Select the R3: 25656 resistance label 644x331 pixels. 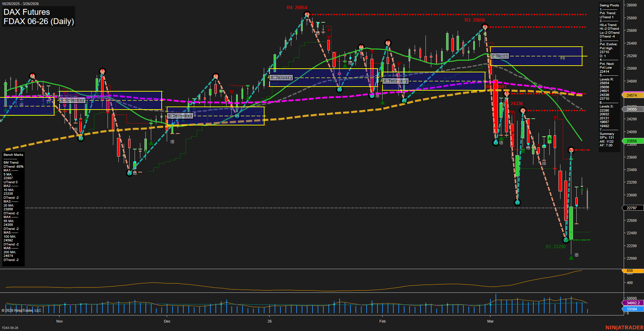coord(475,20)
